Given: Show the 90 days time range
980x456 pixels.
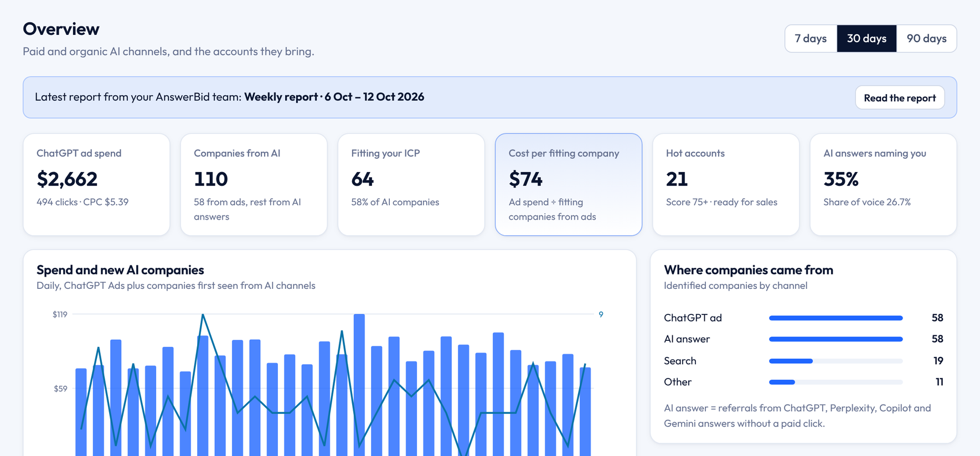Looking at the screenshot, I should [x=926, y=38].
